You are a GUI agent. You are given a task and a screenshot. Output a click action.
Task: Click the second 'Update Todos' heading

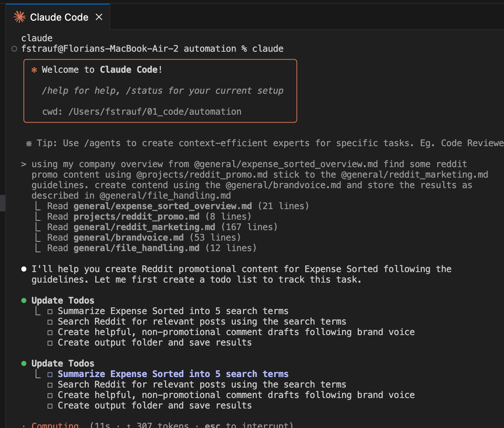click(x=63, y=364)
